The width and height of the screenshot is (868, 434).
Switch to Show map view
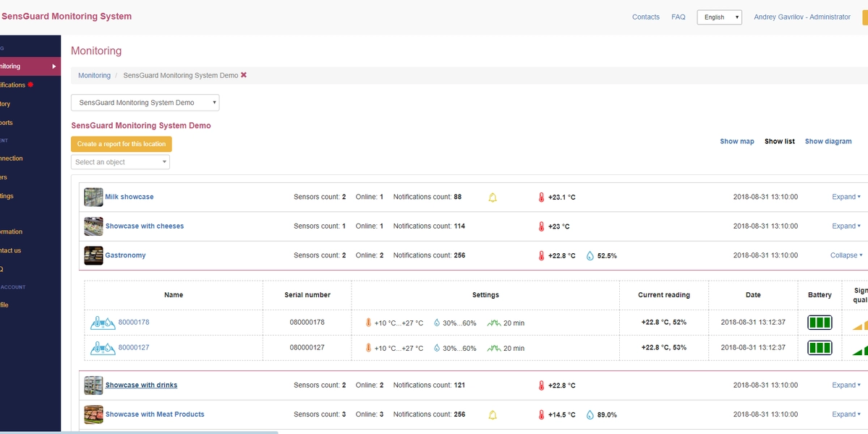coord(737,142)
